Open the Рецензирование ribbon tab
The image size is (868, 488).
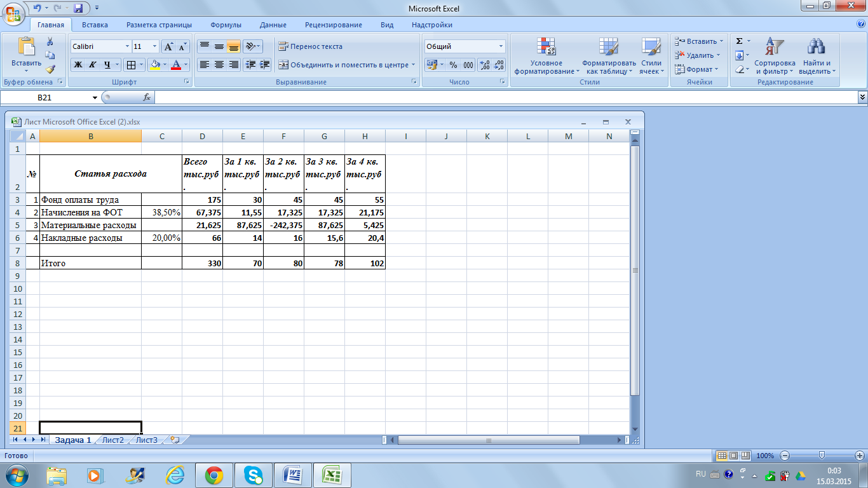click(333, 25)
